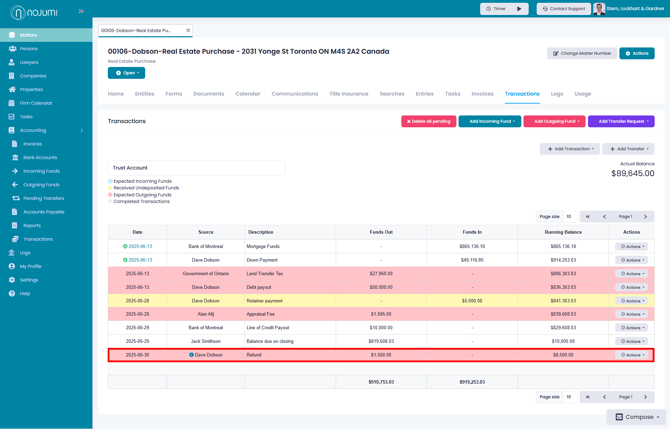This screenshot has height=429, width=670.
Task: Open Persons from sidebar icon
Action: pyautogui.click(x=12, y=49)
